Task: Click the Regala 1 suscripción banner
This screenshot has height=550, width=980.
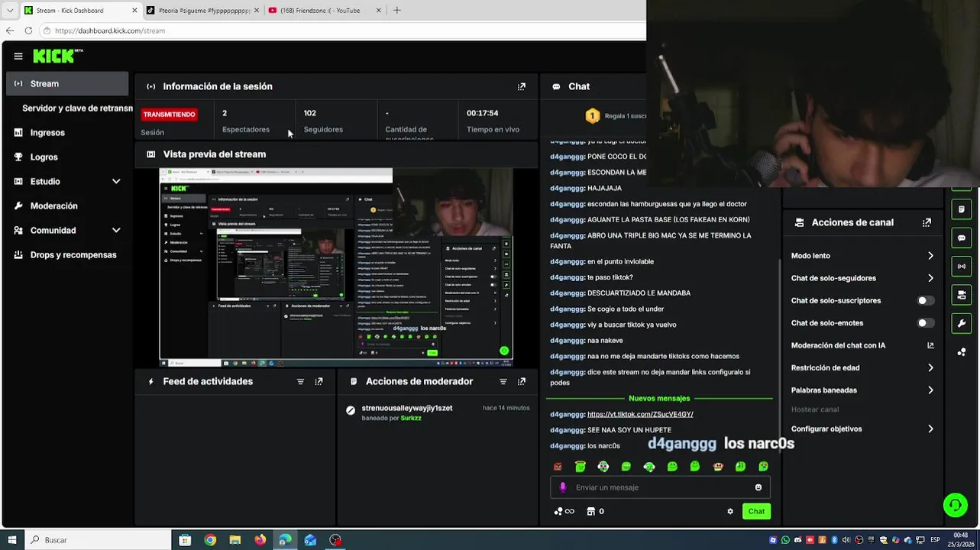Action: [617, 116]
